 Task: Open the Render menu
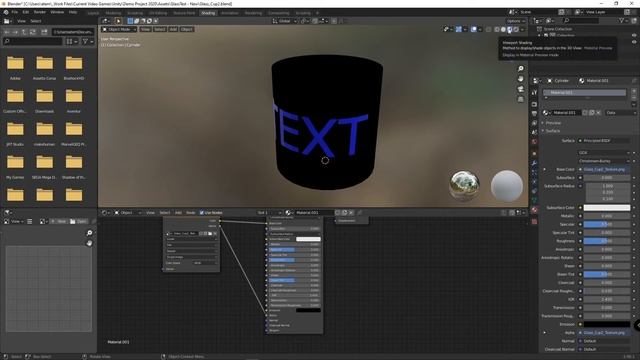coord(40,12)
